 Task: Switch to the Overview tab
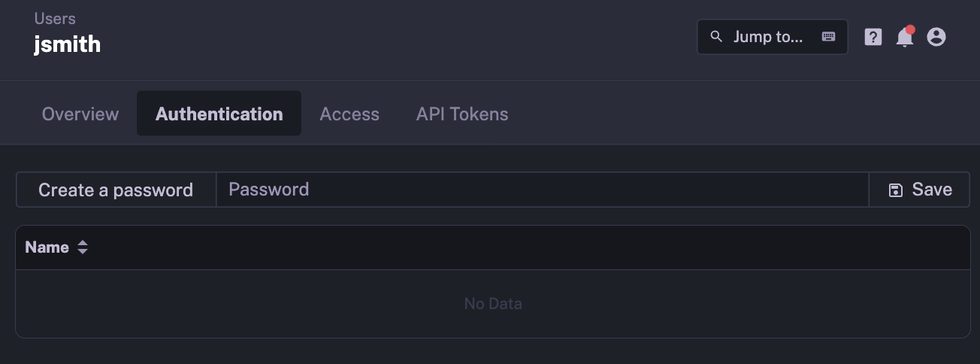(80, 114)
